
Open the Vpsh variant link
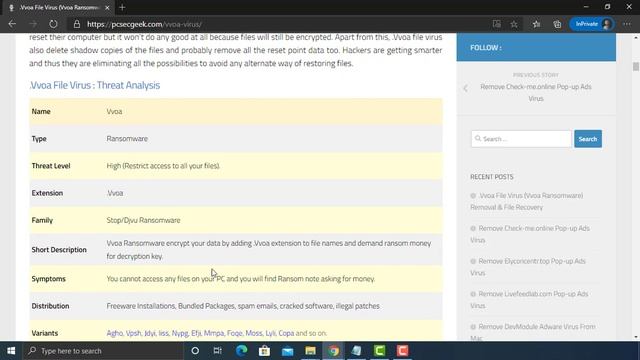click(x=133, y=333)
